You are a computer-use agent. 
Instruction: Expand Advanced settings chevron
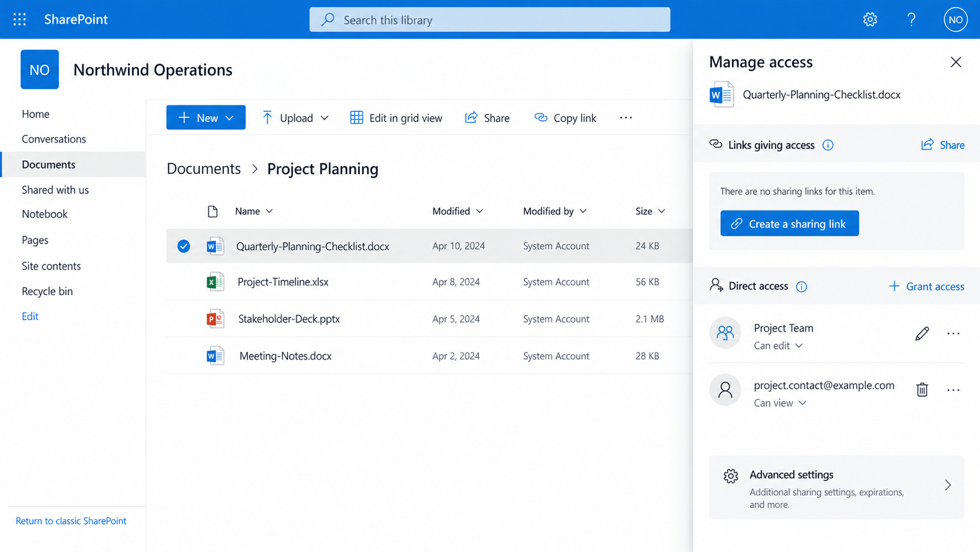tap(948, 485)
